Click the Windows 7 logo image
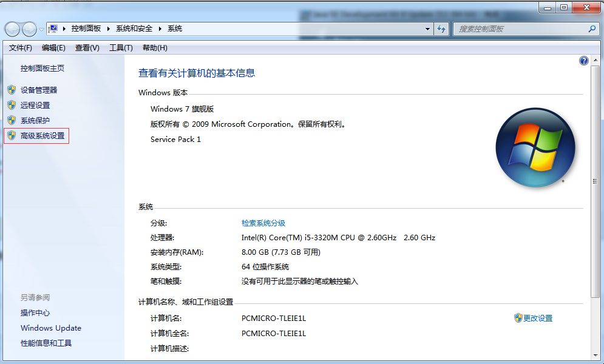The width and height of the screenshot is (604, 364). 535,147
